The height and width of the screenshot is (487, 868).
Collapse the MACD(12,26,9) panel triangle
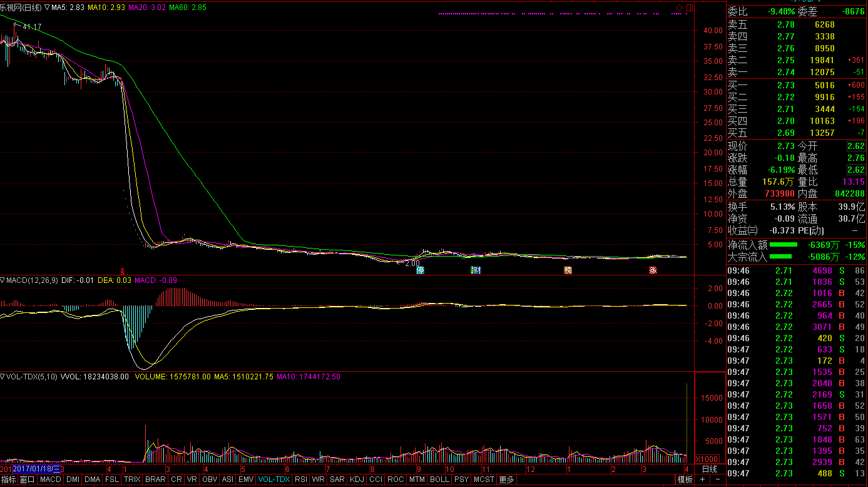tap(3, 280)
